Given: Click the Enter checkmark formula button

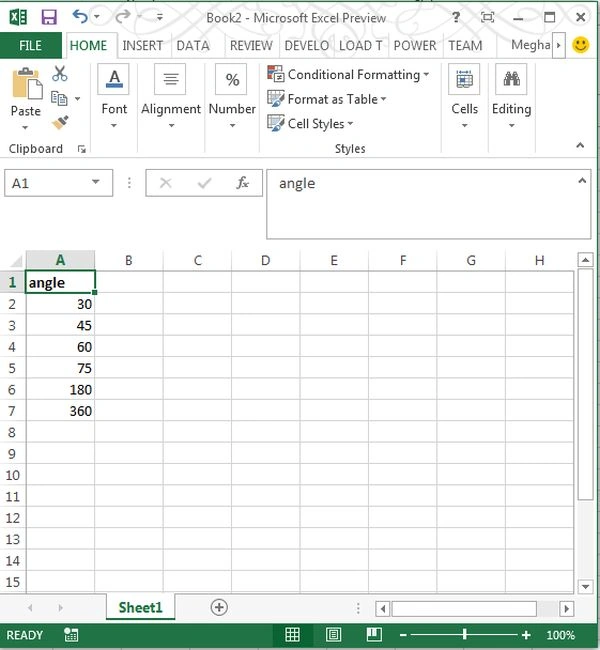Looking at the screenshot, I should (x=204, y=183).
